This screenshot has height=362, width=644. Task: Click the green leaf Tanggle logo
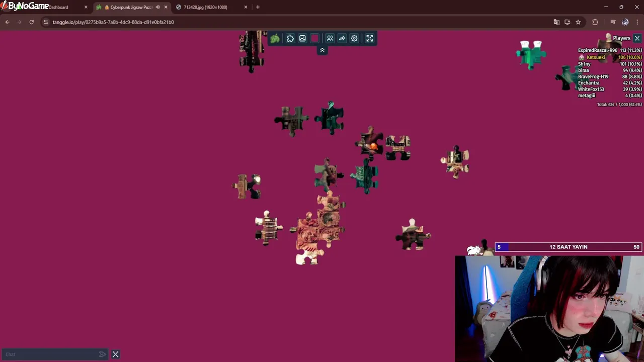click(x=275, y=38)
